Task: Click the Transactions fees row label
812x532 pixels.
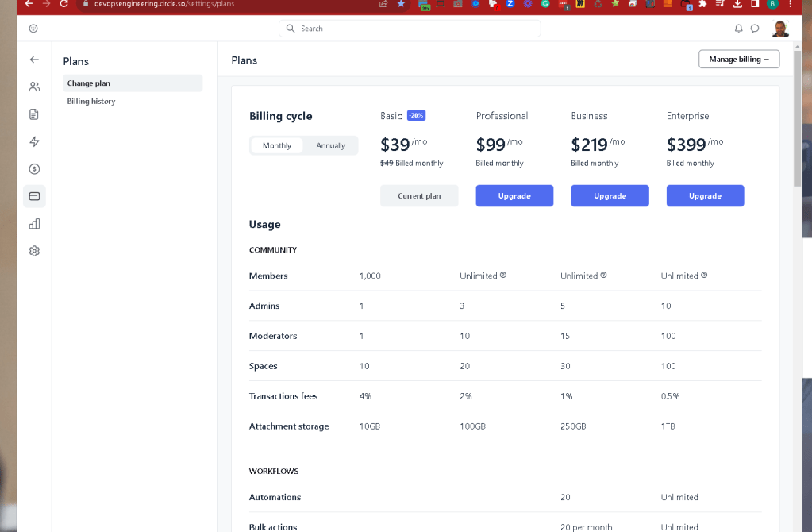Action: click(x=283, y=395)
